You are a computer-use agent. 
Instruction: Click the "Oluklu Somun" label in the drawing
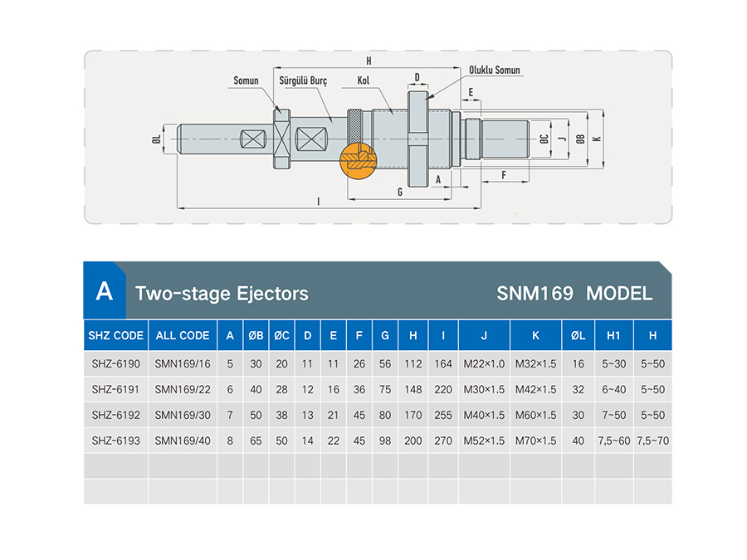pos(495,70)
